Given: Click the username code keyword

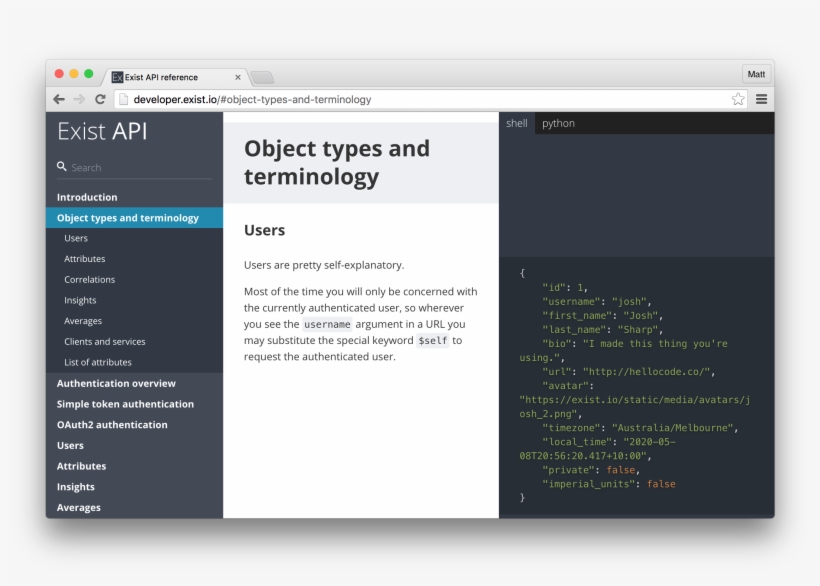Looking at the screenshot, I should tap(327, 324).
